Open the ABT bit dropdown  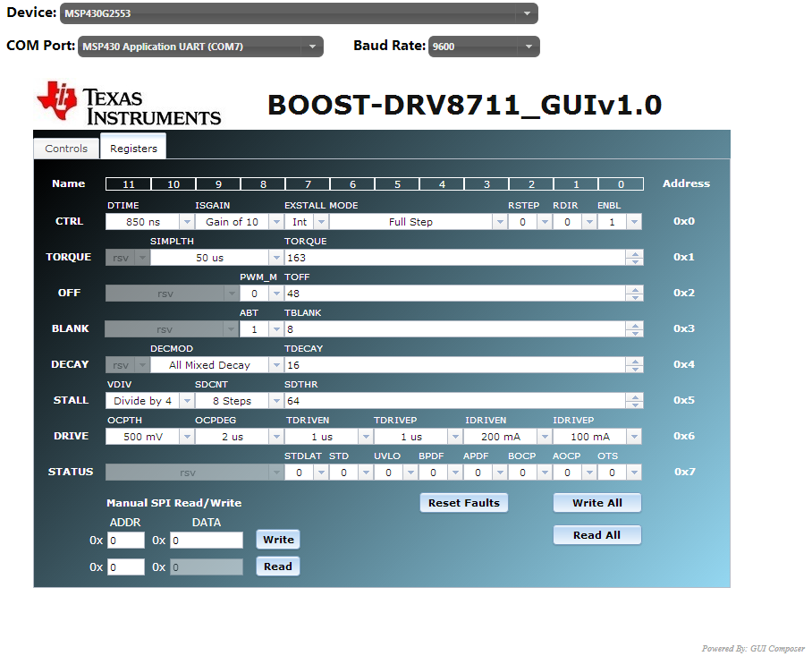pyautogui.click(x=261, y=329)
